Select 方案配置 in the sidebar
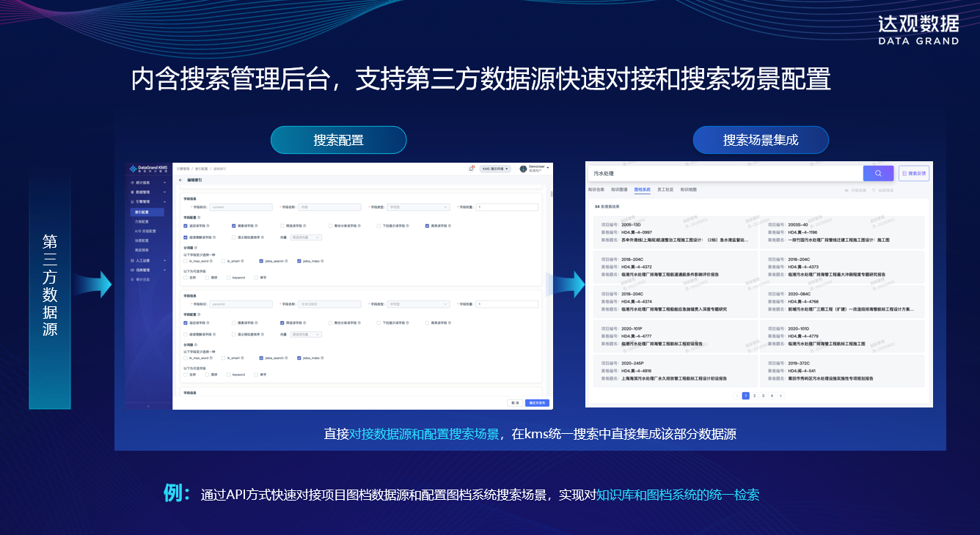Viewport: 980px width, 535px height. click(x=142, y=221)
